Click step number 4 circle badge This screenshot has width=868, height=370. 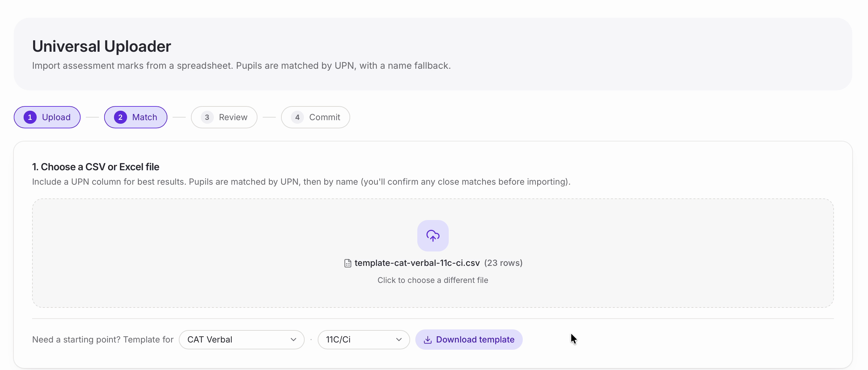(x=297, y=117)
